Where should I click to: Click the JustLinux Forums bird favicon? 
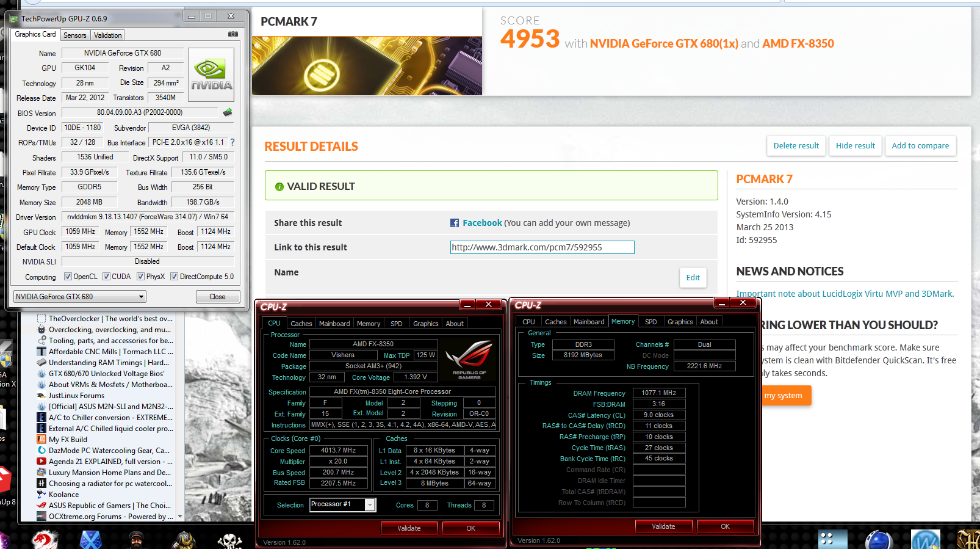41,396
